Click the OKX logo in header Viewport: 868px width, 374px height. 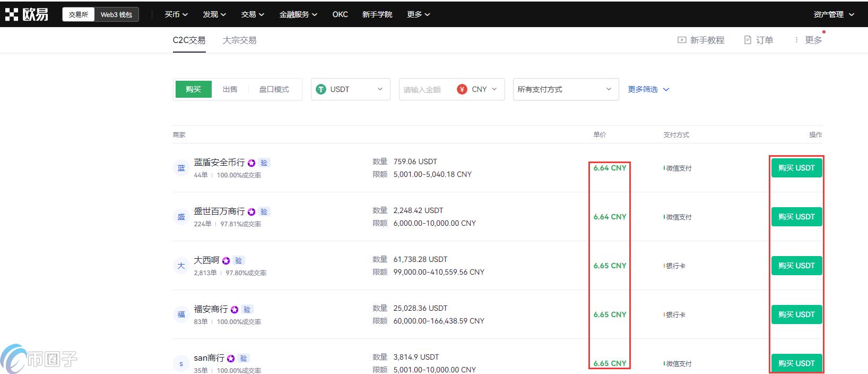[27, 14]
